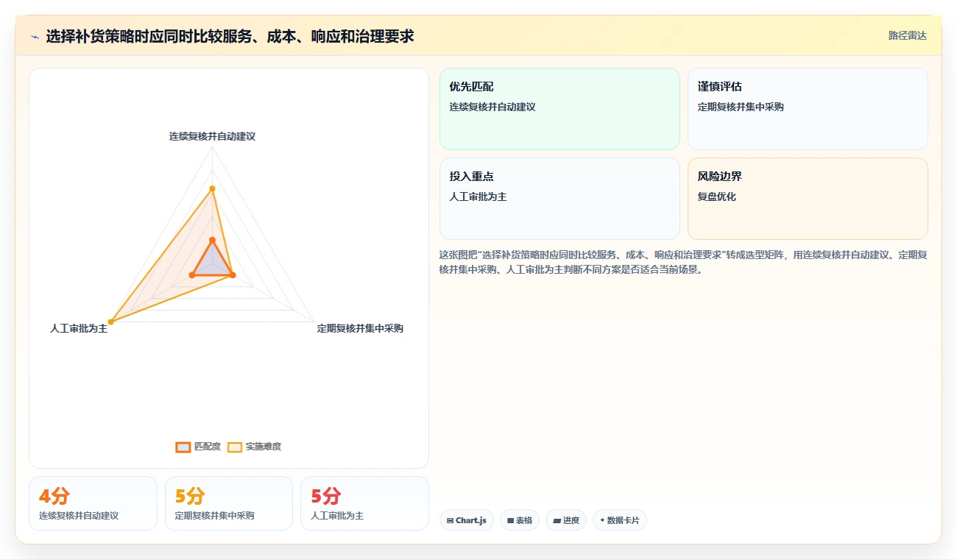957x560 pixels.
Task: Click the 5分 定期复核并集中采购 score card
Action: [229, 503]
